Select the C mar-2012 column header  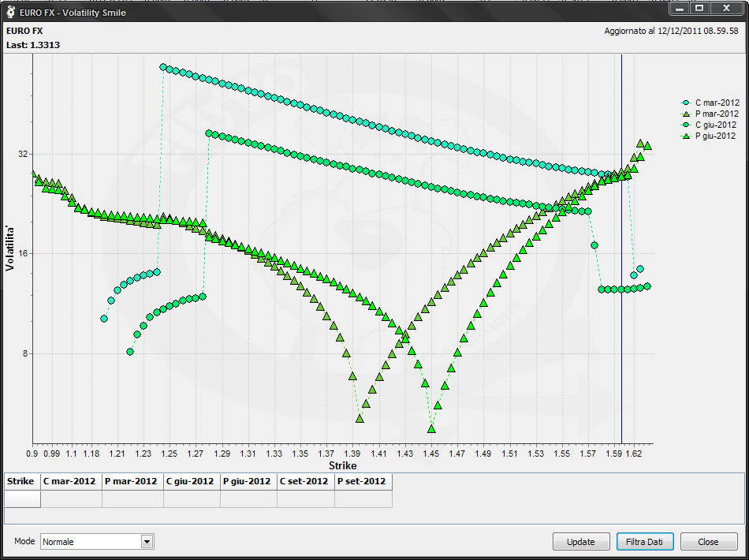(71, 482)
